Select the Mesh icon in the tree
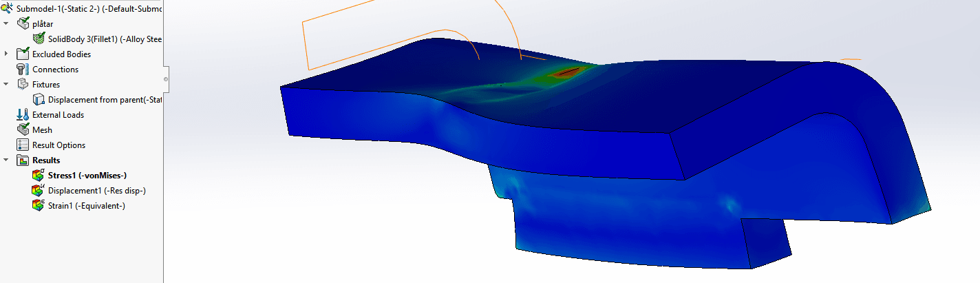 23,130
